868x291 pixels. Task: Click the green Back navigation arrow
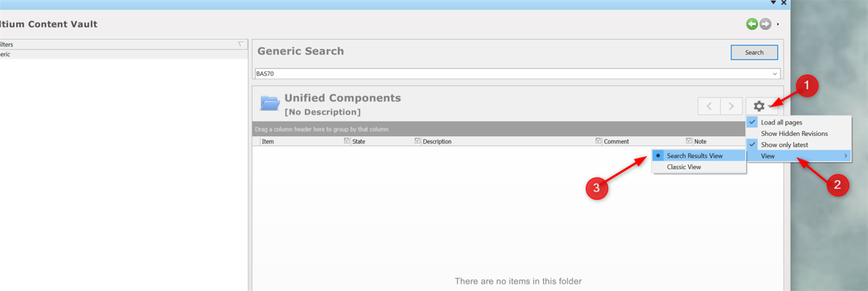(752, 24)
